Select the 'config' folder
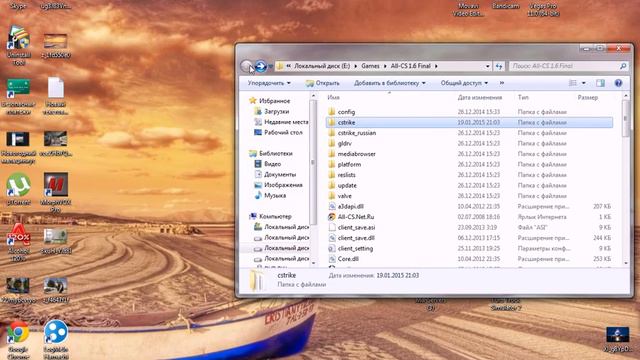Viewport: 640px width, 360px height. pos(346,112)
